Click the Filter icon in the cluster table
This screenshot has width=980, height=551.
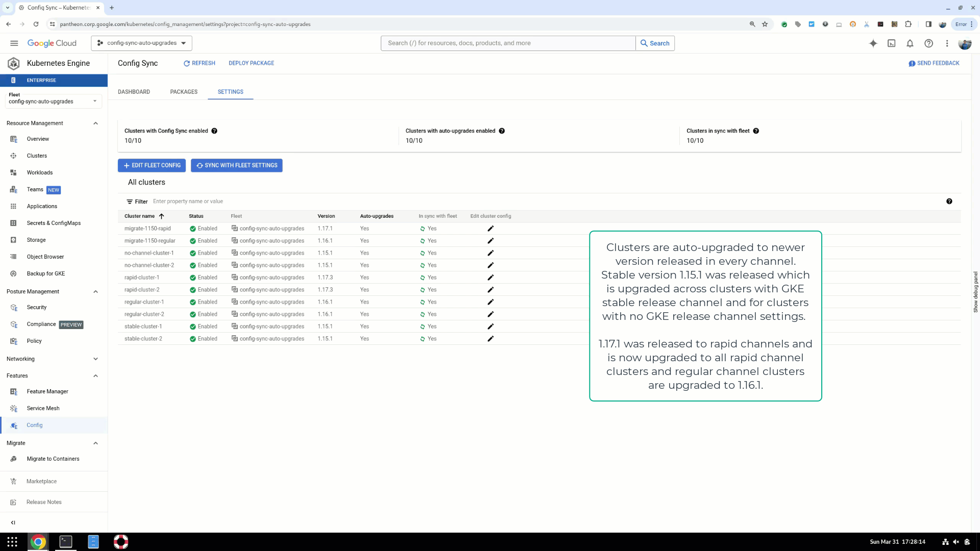pyautogui.click(x=129, y=201)
